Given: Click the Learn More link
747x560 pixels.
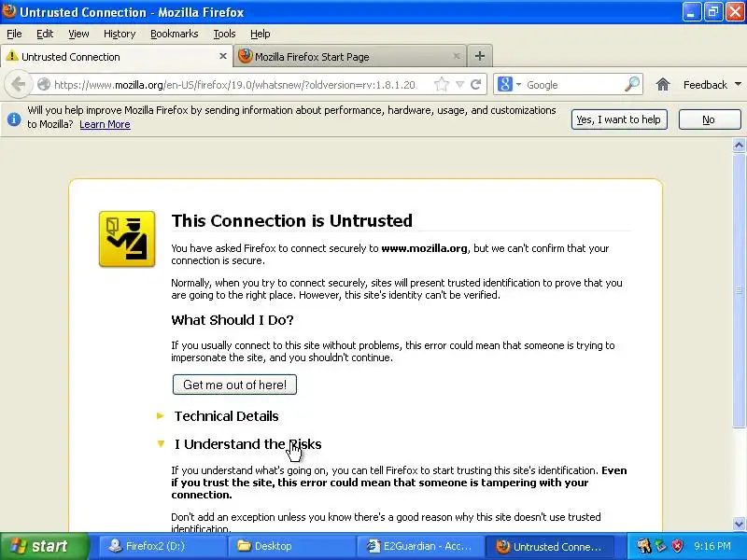Looking at the screenshot, I should pyautogui.click(x=105, y=124).
